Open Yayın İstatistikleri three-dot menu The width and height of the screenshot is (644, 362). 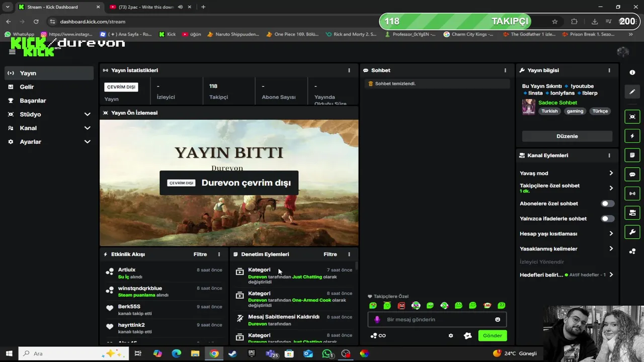coord(349,70)
